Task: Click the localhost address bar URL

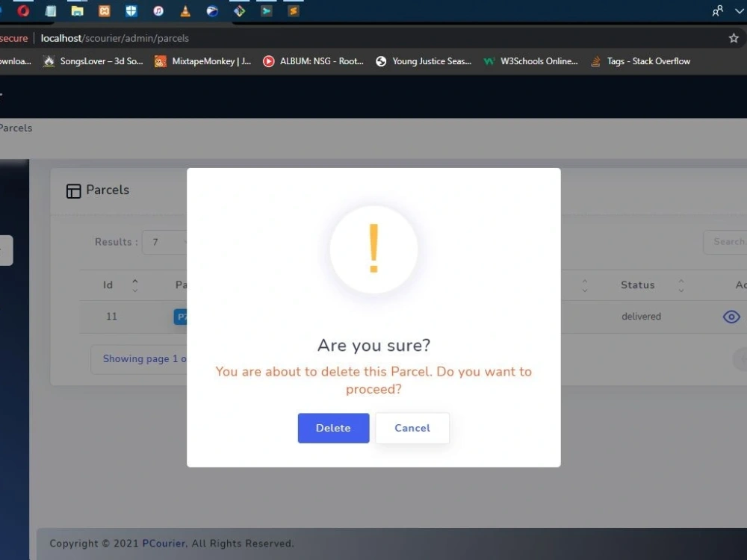Action: click(115, 38)
